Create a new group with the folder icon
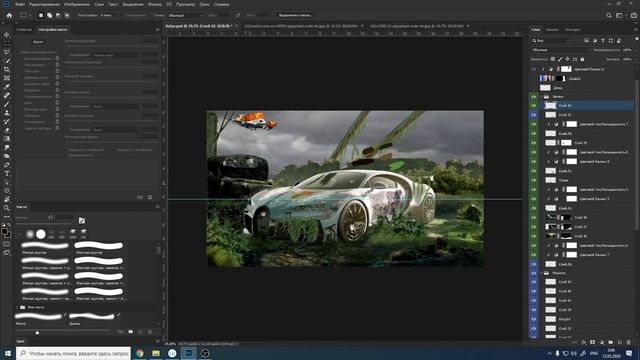 pos(611,342)
